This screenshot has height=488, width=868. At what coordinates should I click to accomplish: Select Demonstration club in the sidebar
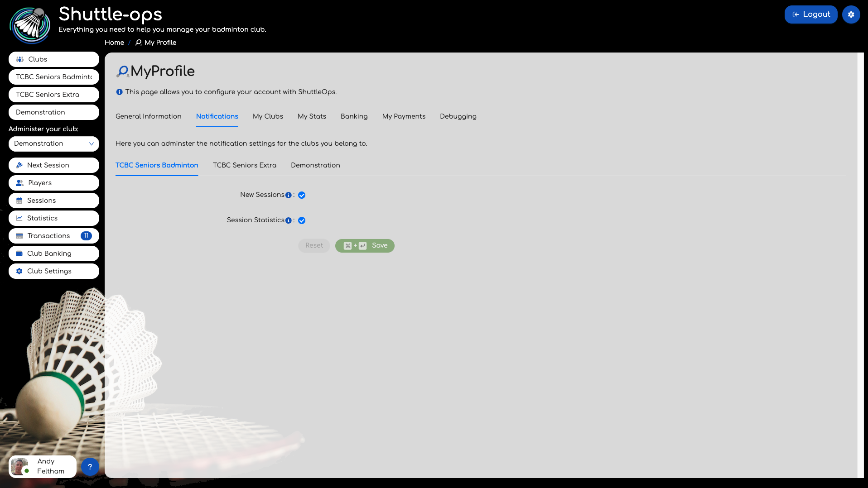[54, 112]
